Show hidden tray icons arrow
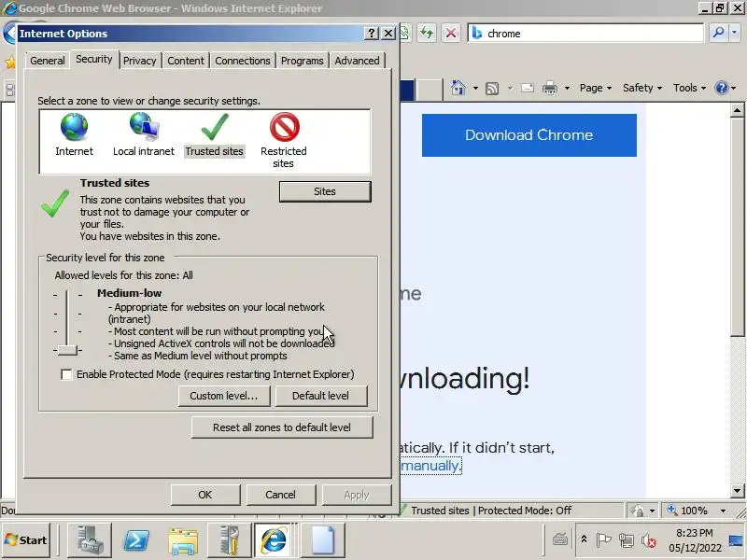 584,540
